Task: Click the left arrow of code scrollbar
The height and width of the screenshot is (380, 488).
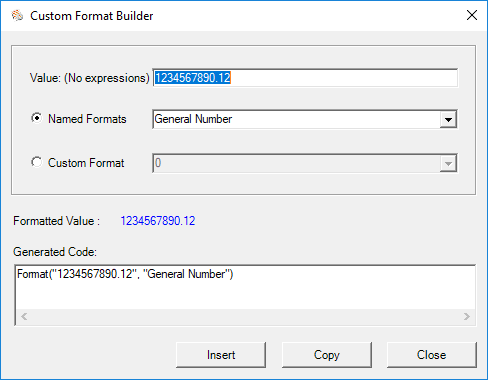Action: 24,317
